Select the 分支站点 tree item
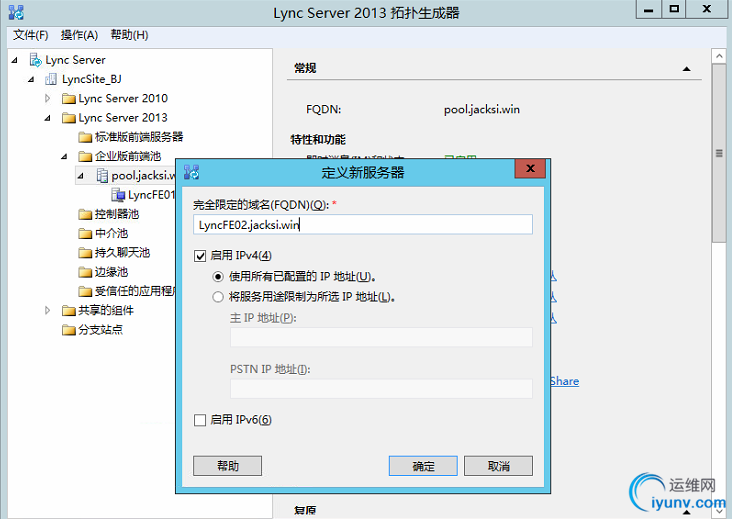Viewport: 732px width, 519px height. tap(100, 330)
